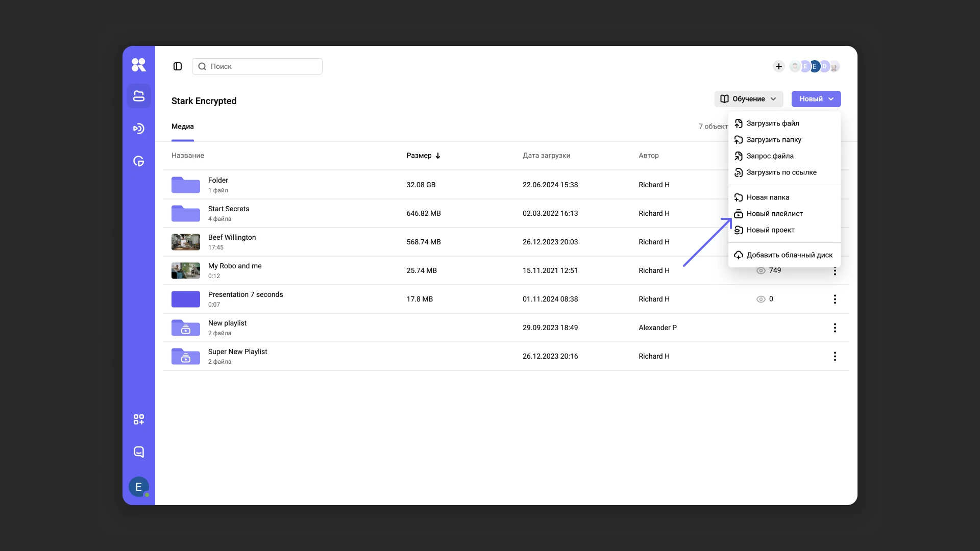The height and width of the screenshot is (551, 980).
Task: Expand the Обучение dropdown
Action: (x=748, y=99)
